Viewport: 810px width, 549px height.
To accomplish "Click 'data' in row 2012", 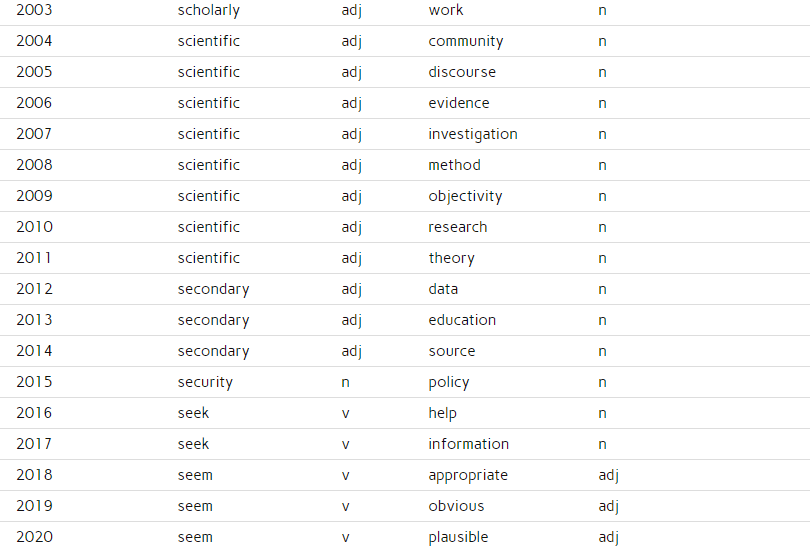I will point(443,289).
